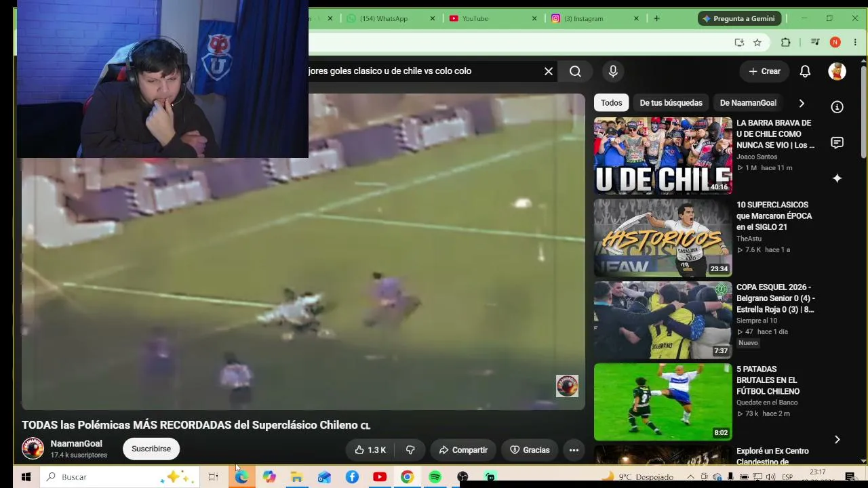
Task: Open the YouTube app icon in taskbar
Action: (380, 477)
